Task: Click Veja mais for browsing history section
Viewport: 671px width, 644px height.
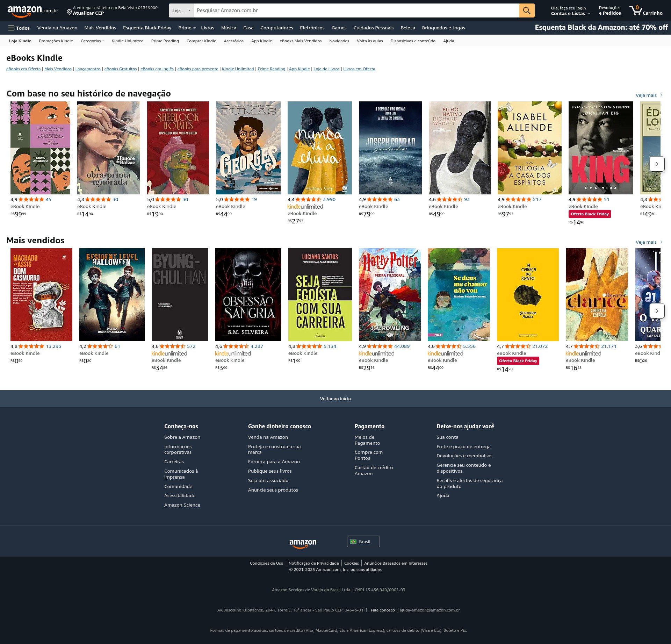Action: click(x=649, y=95)
